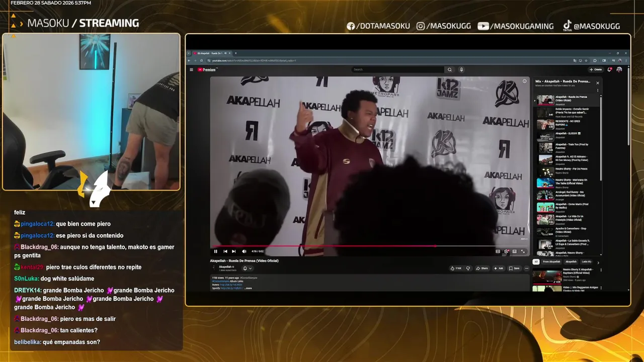The height and width of the screenshot is (362, 644).
Task: Seek on the red video progress bar
Action: (370, 246)
